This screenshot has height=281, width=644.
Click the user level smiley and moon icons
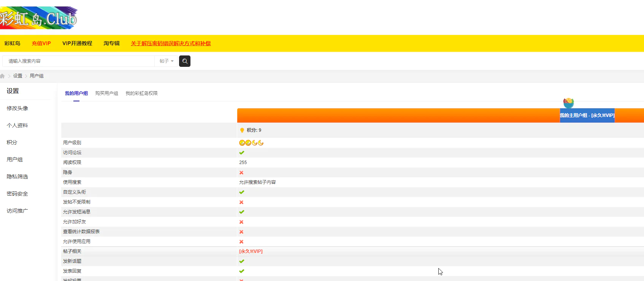pos(251,143)
